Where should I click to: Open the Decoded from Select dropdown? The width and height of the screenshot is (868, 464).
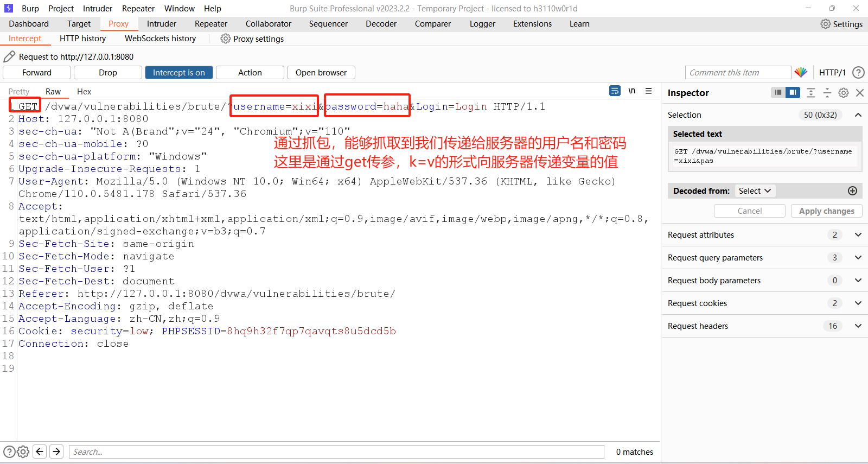(x=755, y=191)
